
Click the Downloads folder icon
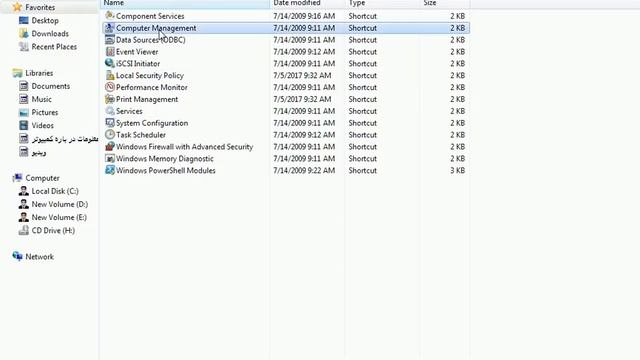[24, 33]
